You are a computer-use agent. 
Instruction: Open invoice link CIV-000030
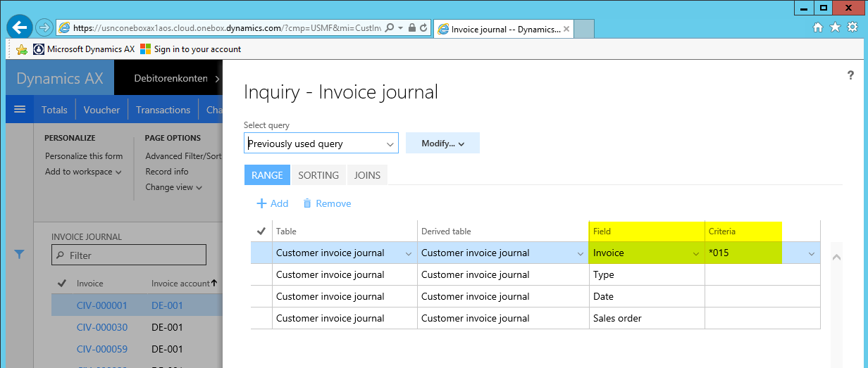(102, 327)
